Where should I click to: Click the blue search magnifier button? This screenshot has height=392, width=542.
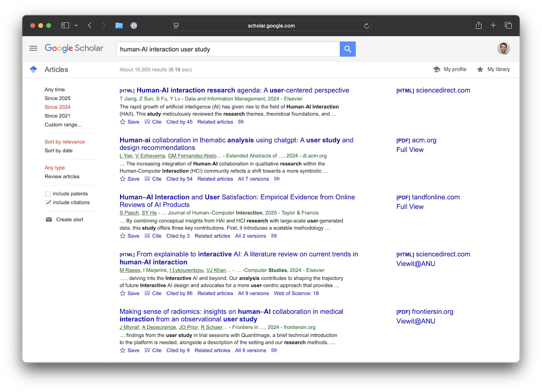click(347, 48)
